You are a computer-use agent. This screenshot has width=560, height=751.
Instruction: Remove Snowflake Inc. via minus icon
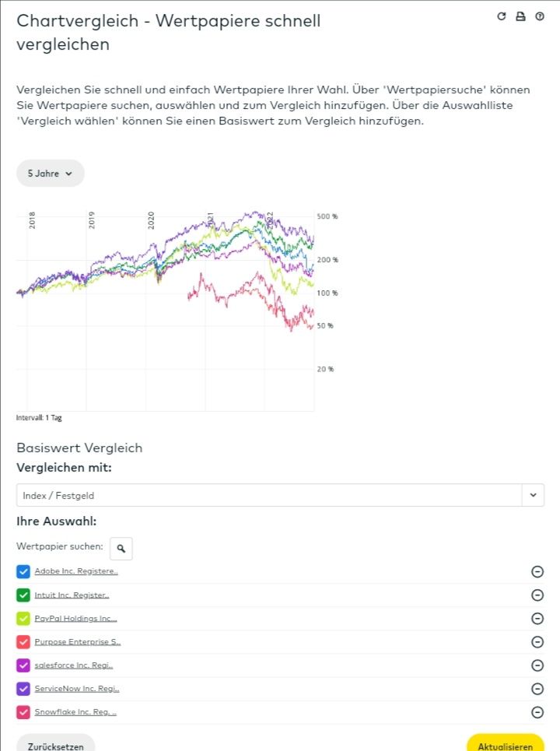(537, 712)
